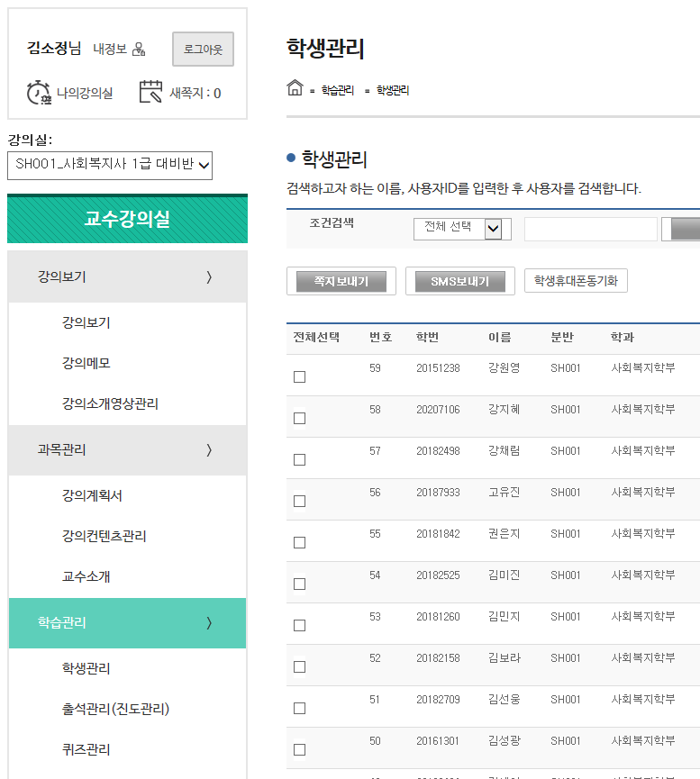Click the 새쪽지 calendar icon

[x=151, y=93]
